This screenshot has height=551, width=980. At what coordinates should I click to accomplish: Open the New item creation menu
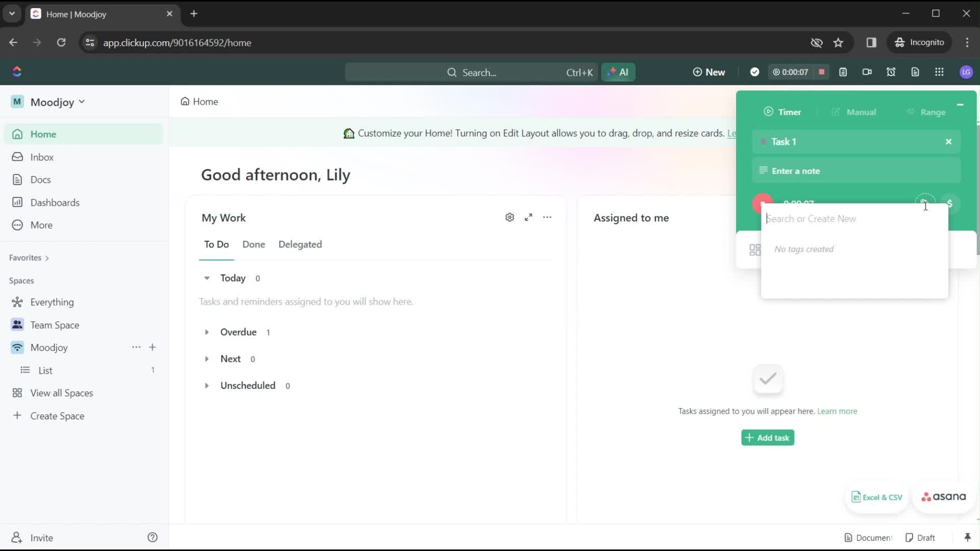[x=709, y=72]
